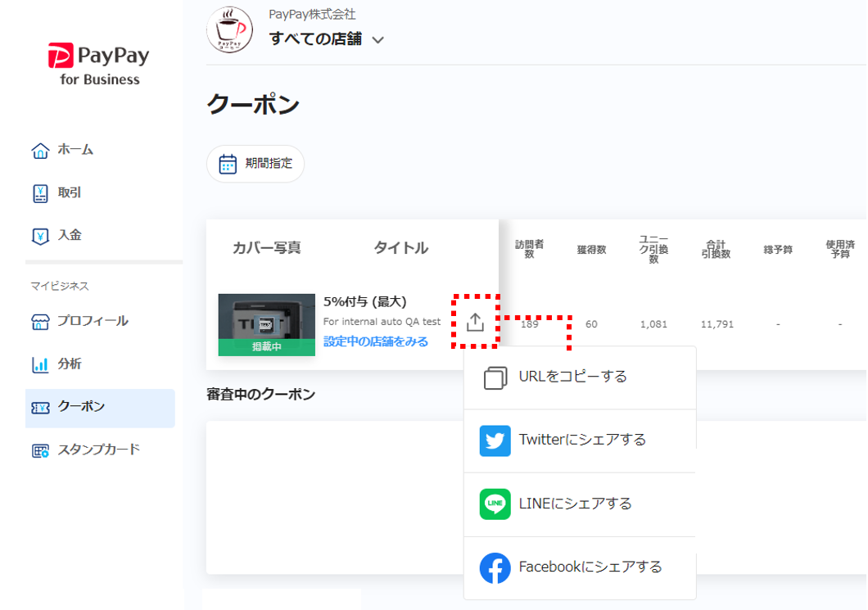Click the ユニーク引換数 column header

coord(653,249)
